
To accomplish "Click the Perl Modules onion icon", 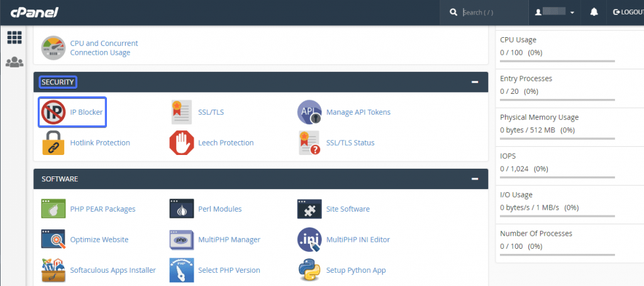I will point(182,209).
